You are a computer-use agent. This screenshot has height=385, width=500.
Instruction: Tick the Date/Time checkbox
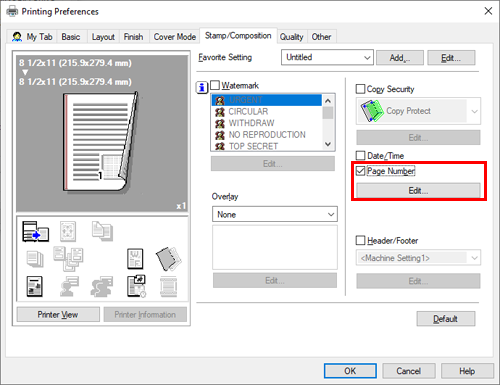pyautogui.click(x=360, y=156)
